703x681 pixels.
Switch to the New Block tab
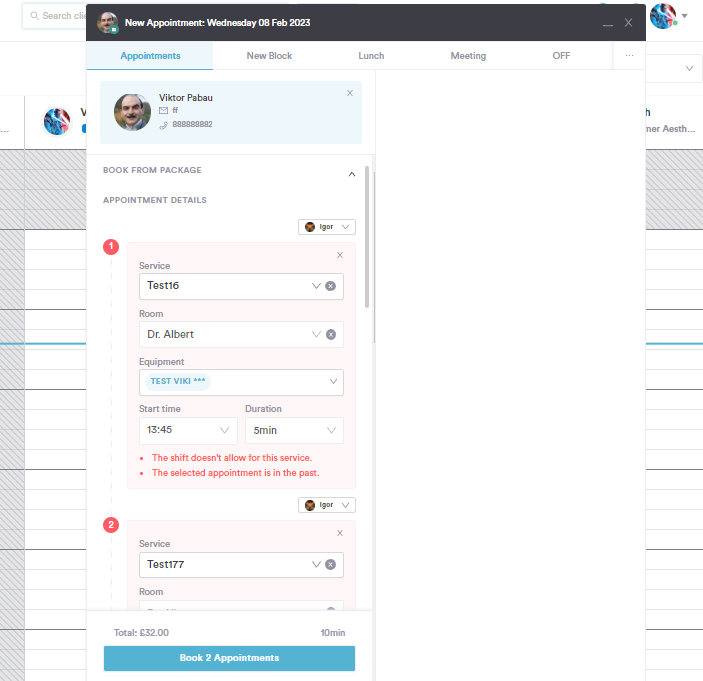point(269,56)
